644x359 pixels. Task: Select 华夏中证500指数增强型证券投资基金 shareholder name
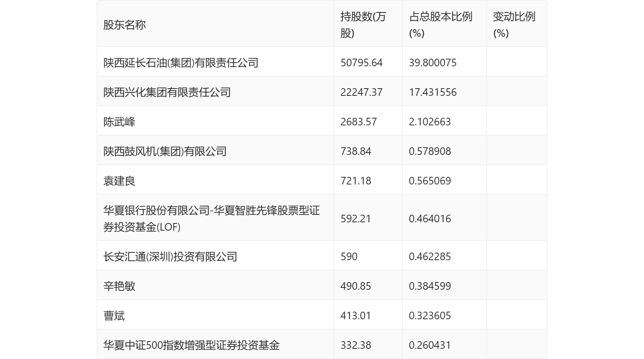coord(191,345)
